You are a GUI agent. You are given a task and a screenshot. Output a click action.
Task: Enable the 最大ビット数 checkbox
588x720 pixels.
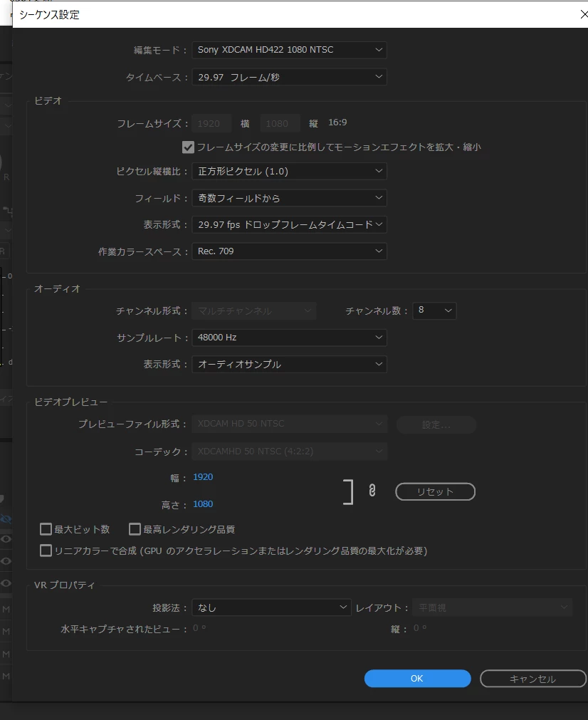coord(46,529)
